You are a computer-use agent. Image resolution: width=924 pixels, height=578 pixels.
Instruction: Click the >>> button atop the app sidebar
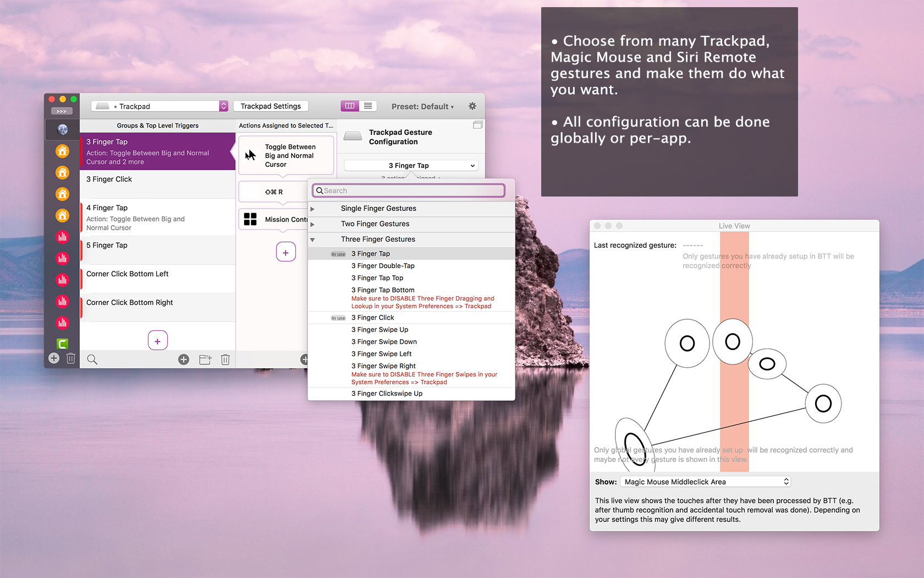(62, 111)
